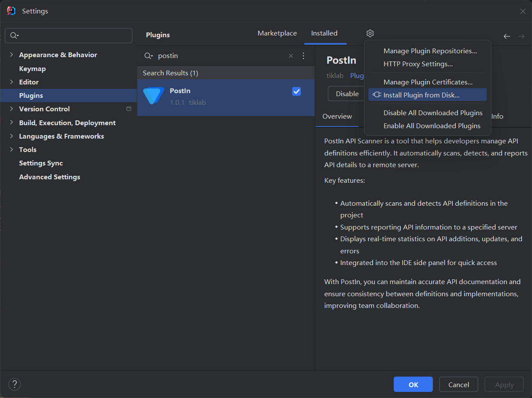Expand Build, Execution, Deployment node
The width and height of the screenshot is (532, 398).
pos(11,123)
